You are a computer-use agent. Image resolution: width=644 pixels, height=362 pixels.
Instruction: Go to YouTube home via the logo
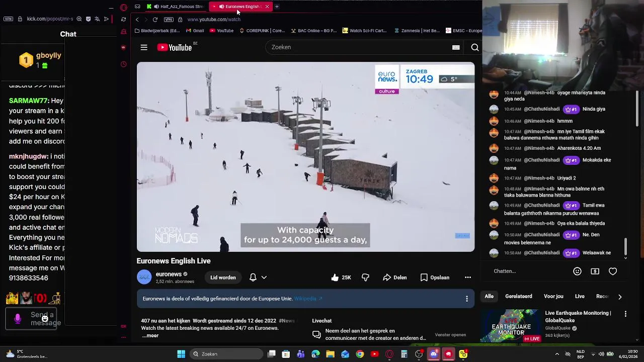(x=174, y=47)
